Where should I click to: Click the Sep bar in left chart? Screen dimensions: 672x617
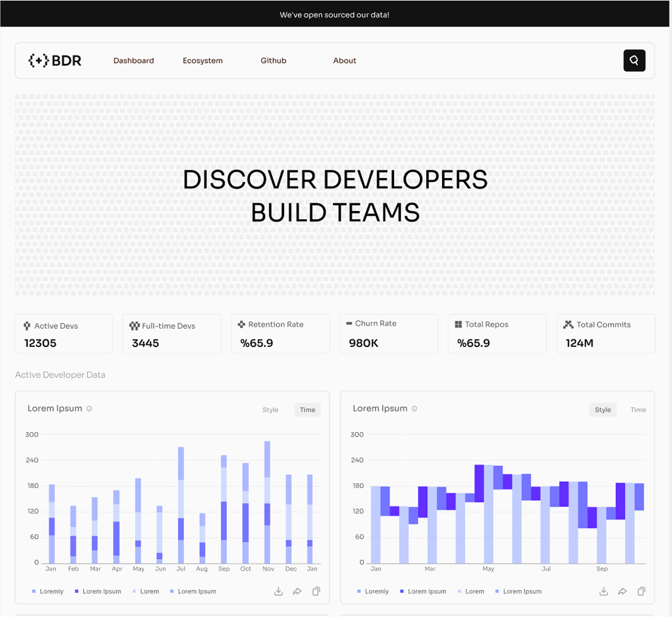click(x=224, y=509)
